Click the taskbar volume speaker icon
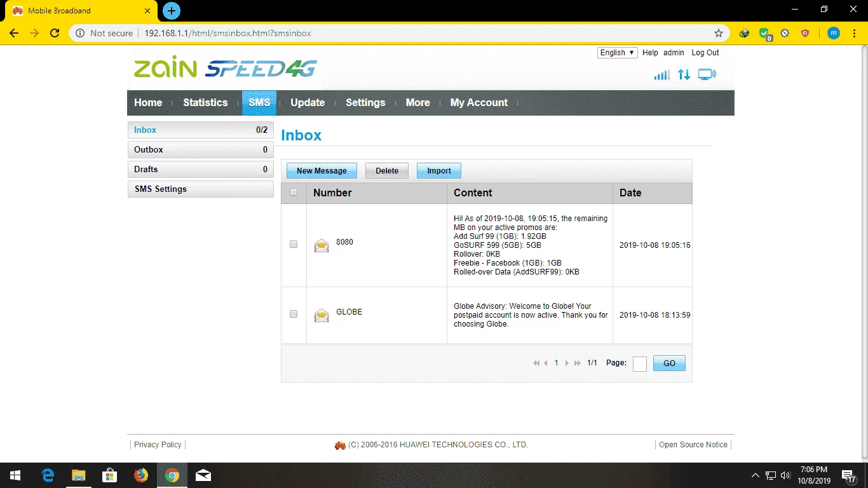Image resolution: width=868 pixels, height=488 pixels. coord(785,475)
